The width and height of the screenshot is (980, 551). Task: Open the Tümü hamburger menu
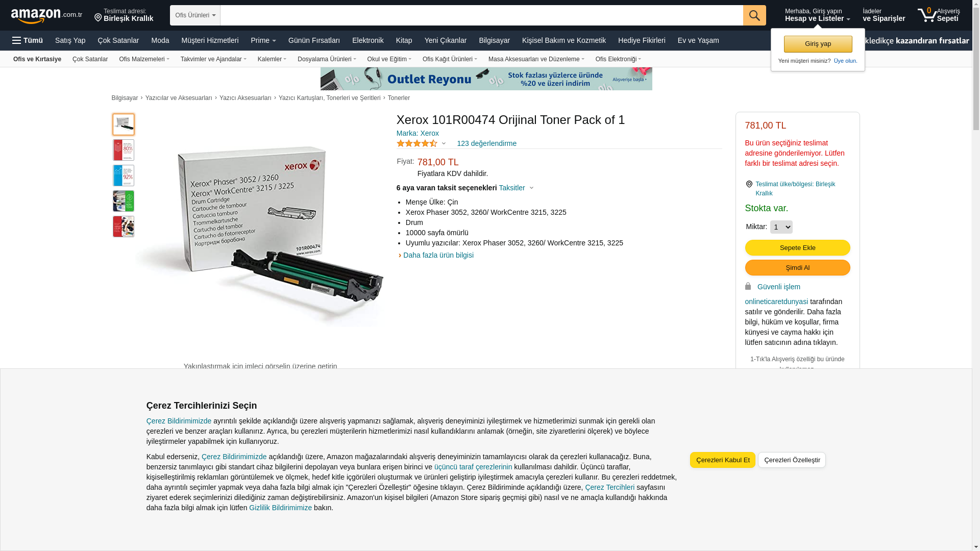tap(28, 40)
